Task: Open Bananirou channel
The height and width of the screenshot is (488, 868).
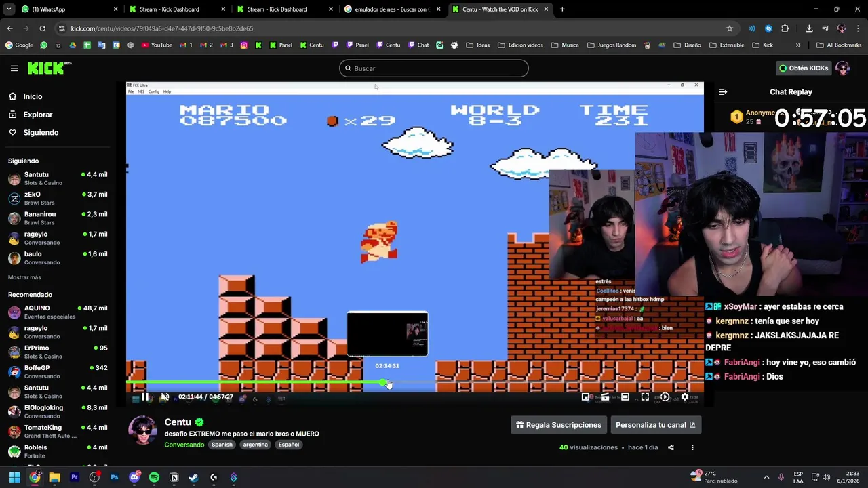Action: click(x=58, y=218)
